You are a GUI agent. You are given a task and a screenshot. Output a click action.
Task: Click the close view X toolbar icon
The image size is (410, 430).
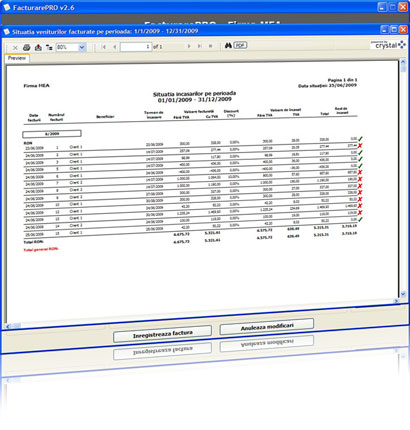[x=15, y=48]
